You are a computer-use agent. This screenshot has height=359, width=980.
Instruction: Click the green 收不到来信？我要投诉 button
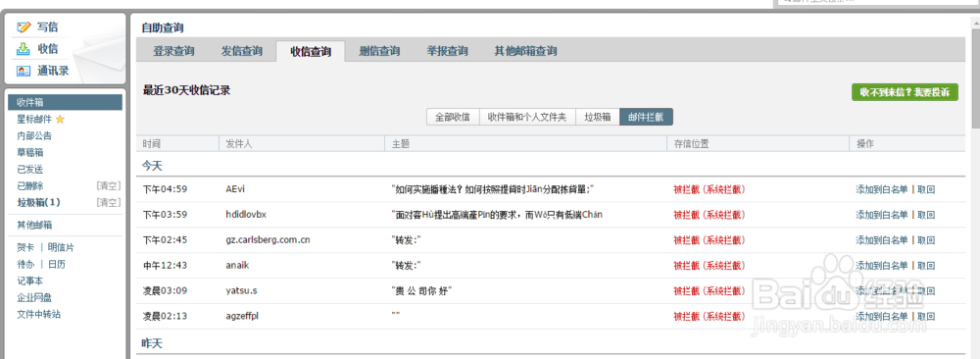click(905, 92)
